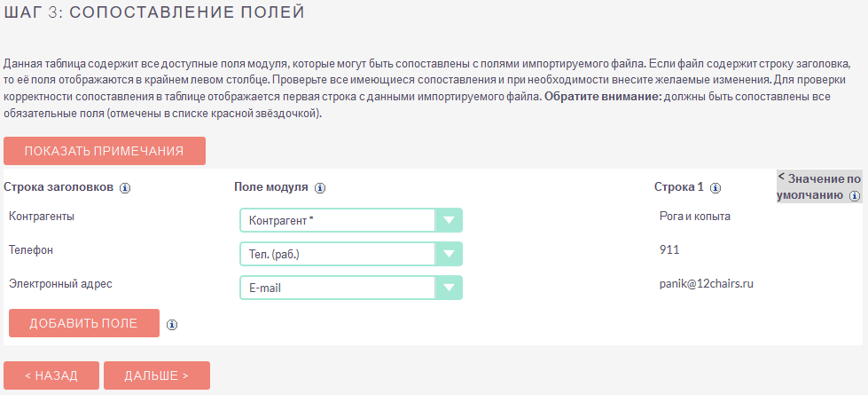This screenshot has width=868, height=395.
Task: Click info icon beside Поле модуля header
Action: click(x=320, y=188)
